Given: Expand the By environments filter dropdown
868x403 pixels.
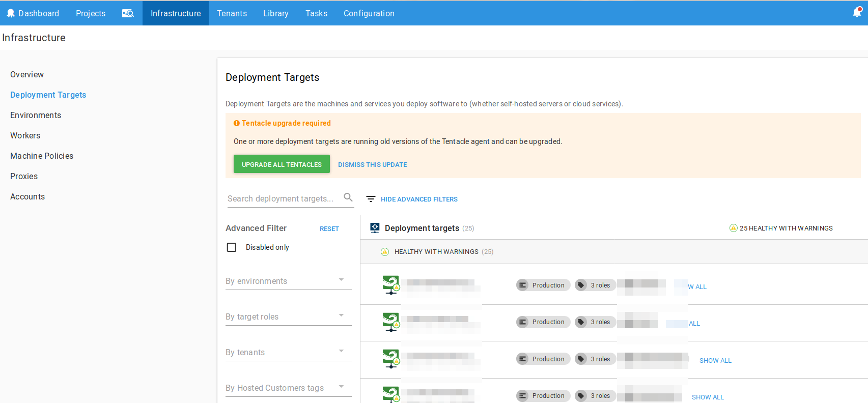Looking at the screenshot, I should 289,281.
